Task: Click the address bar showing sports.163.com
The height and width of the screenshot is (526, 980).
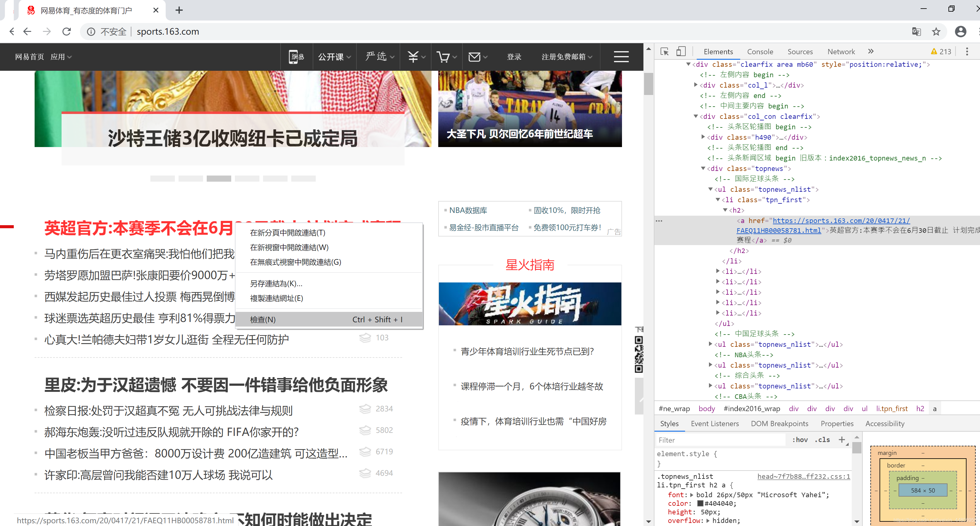Action: coord(495,31)
